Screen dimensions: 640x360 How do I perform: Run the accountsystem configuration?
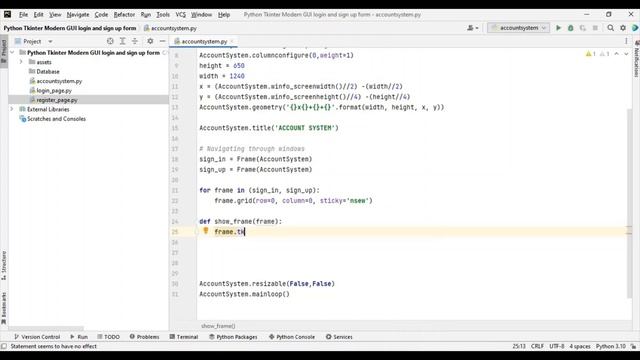(x=558, y=28)
